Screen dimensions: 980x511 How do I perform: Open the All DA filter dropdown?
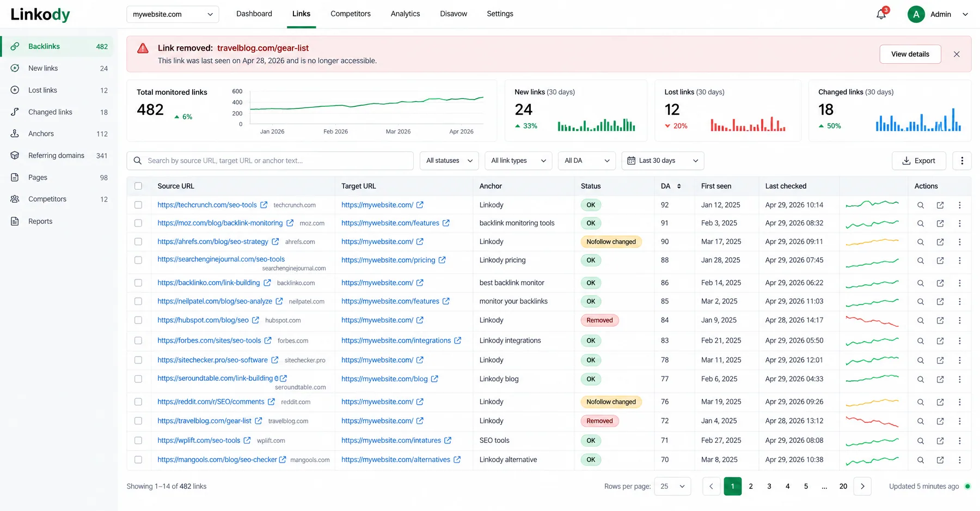pyautogui.click(x=587, y=161)
